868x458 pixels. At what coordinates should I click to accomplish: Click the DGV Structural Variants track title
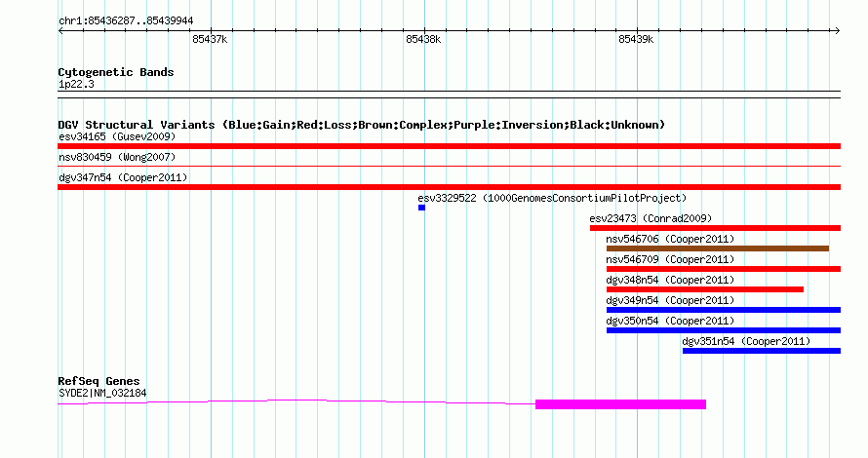click(x=362, y=125)
